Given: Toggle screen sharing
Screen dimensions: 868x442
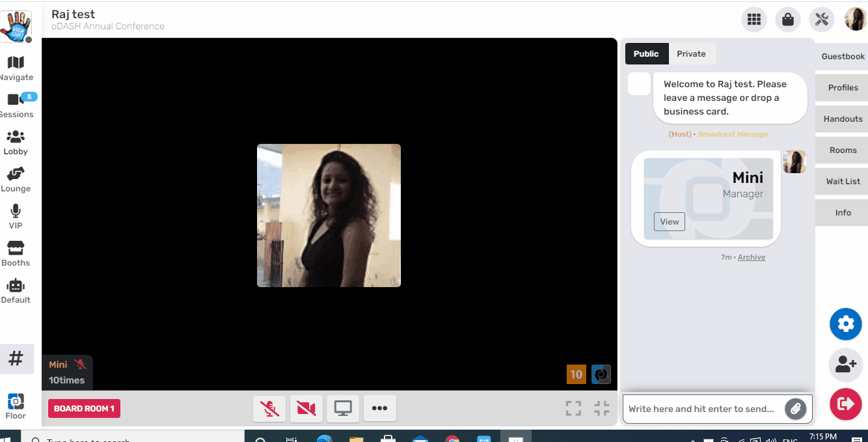Looking at the screenshot, I should point(343,408).
